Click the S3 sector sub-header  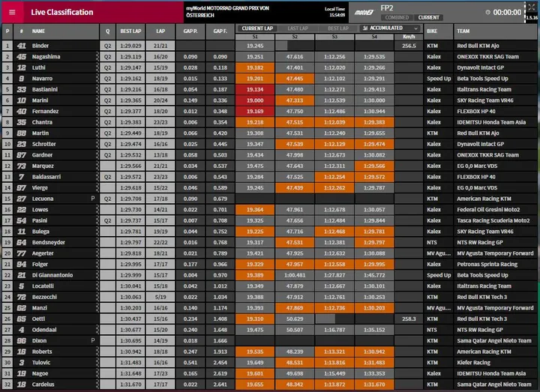coord(334,37)
